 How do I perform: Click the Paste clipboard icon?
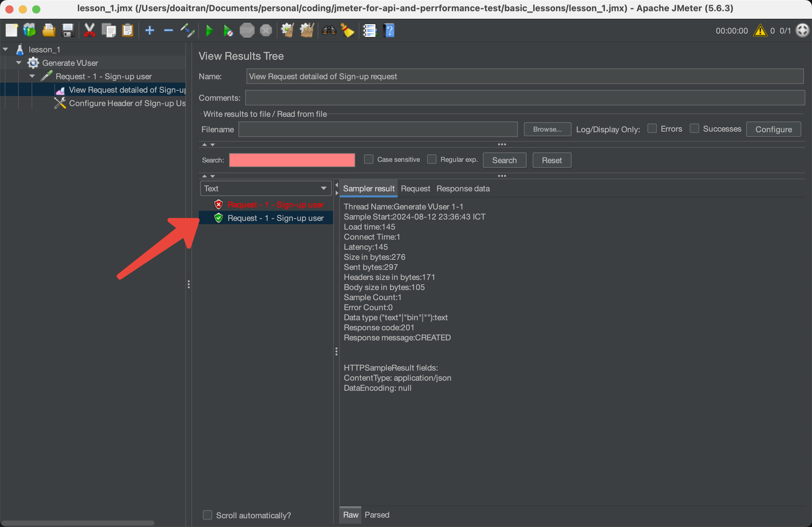(128, 31)
